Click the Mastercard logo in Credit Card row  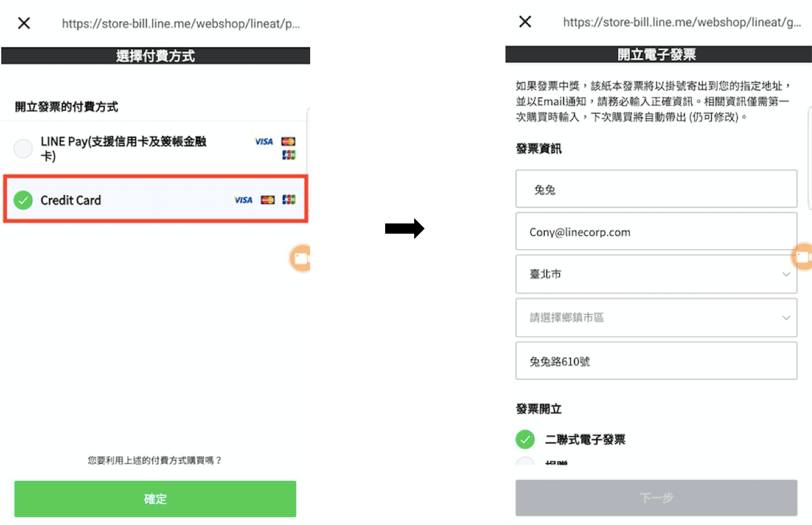(268, 200)
